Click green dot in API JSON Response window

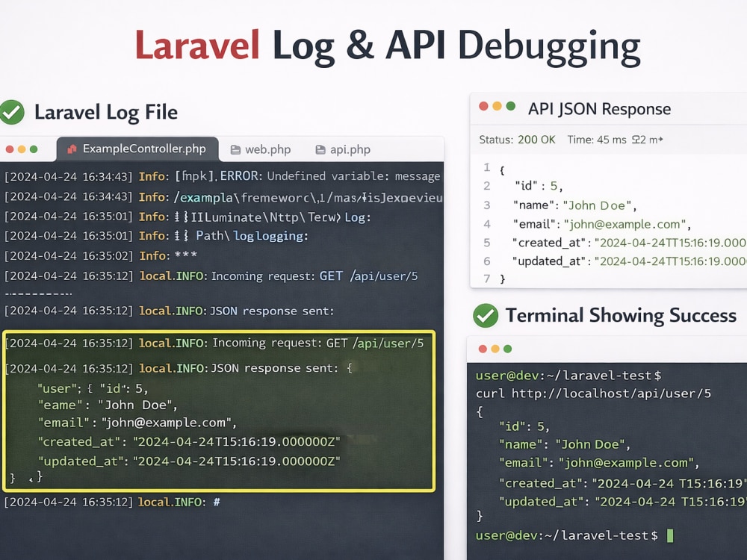click(x=511, y=106)
